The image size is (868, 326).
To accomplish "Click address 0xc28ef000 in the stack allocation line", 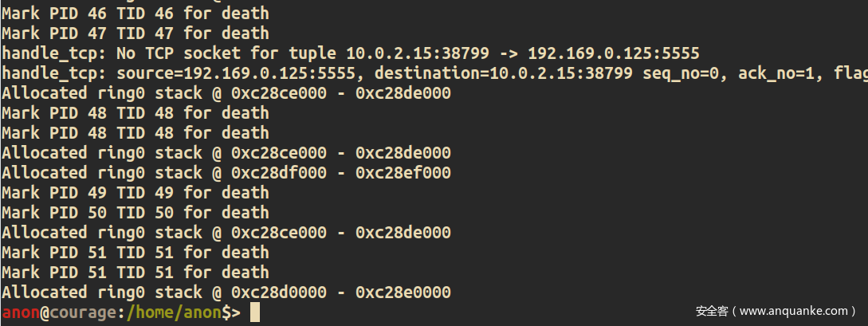I will coord(403,173).
